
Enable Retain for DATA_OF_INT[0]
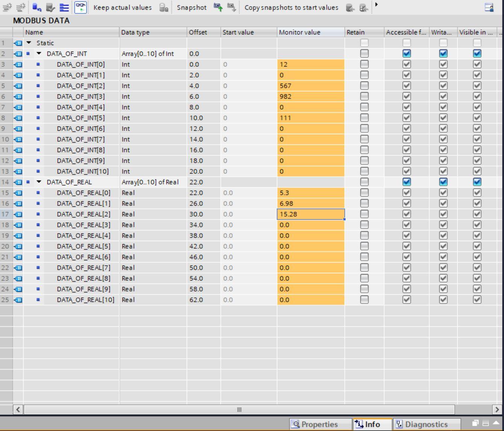[364, 64]
